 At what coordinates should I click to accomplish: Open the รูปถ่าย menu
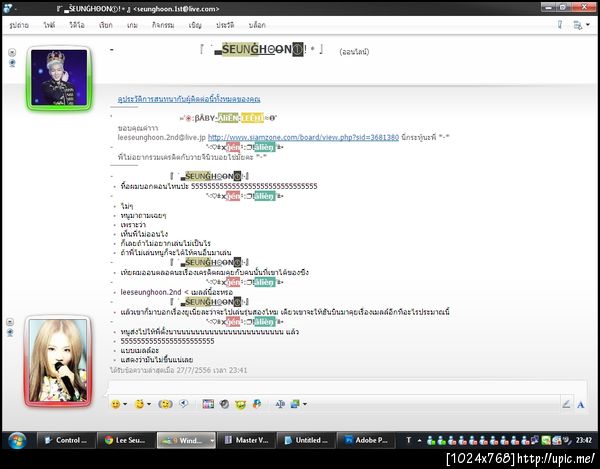[19, 25]
